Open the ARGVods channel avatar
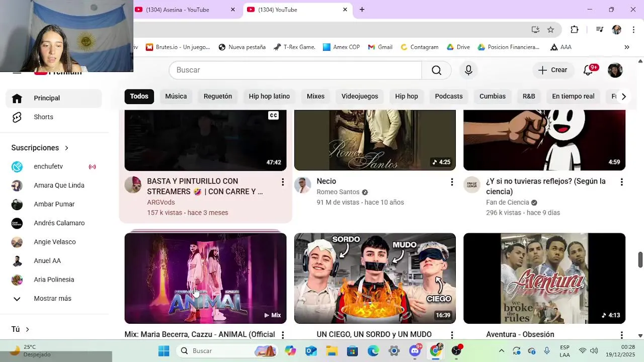Viewport: 644px width, 362px height. (x=133, y=185)
